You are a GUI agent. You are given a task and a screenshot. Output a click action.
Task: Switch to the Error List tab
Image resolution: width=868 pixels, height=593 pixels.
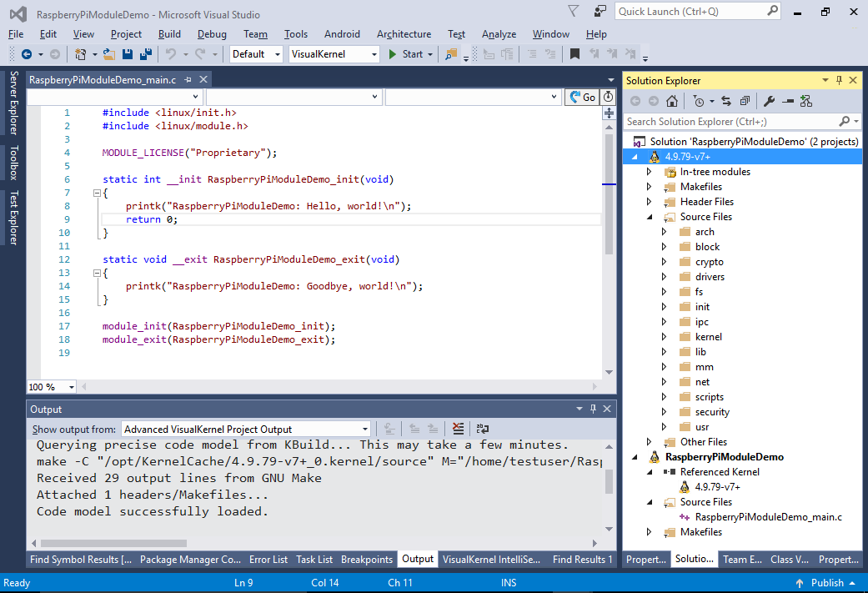point(268,560)
